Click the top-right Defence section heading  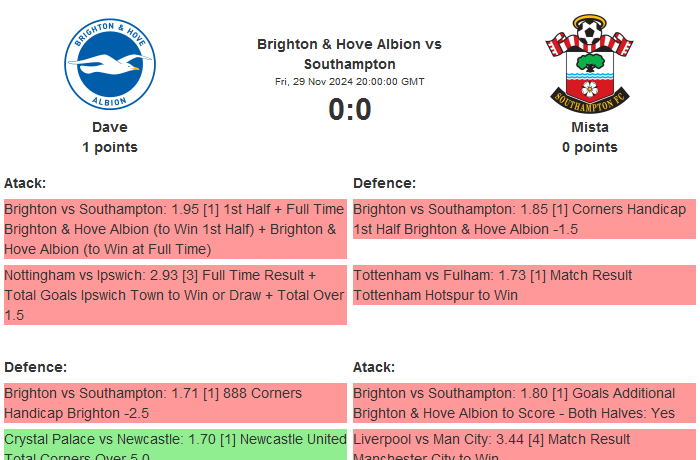point(384,183)
